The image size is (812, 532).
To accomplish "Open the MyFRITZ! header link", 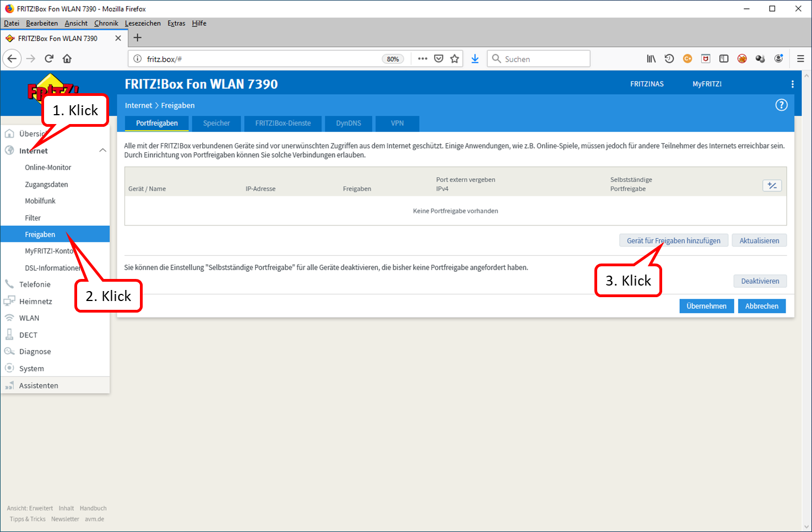I will 707,84.
